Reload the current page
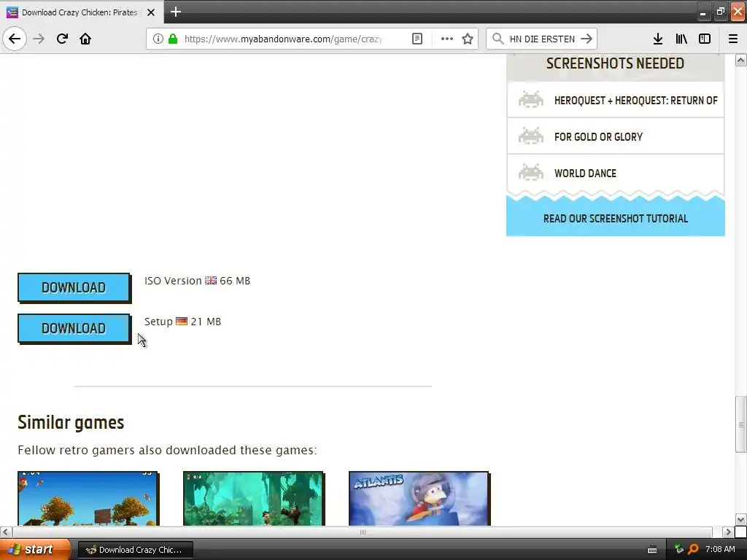This screenshot has height=560, width=747. pyautogui.click(x=62, y=39)
